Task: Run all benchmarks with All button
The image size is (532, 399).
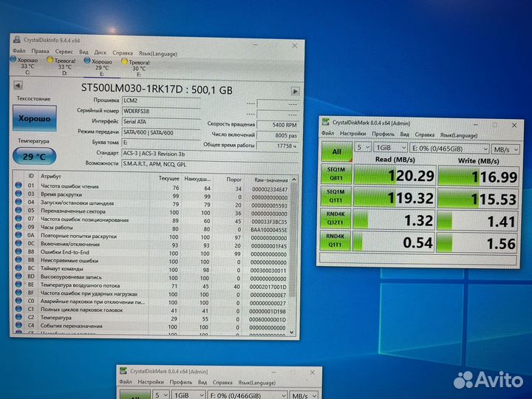Action: (337, 151)
